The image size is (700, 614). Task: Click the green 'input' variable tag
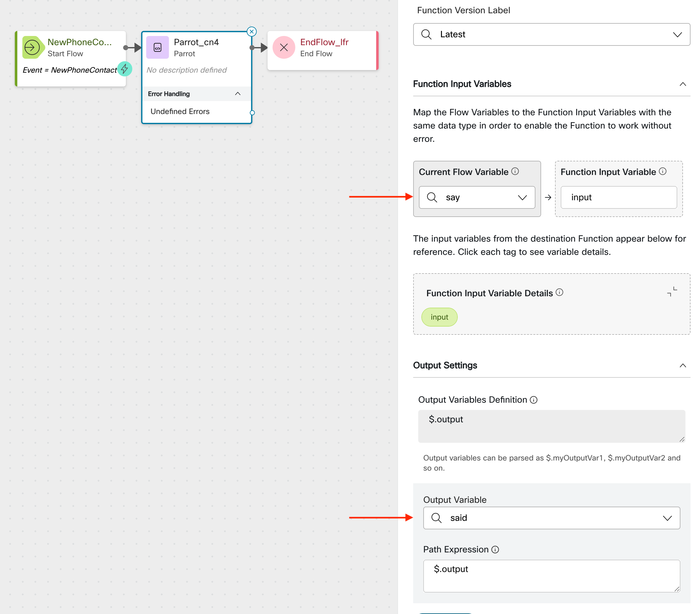(x=439, y=317)
